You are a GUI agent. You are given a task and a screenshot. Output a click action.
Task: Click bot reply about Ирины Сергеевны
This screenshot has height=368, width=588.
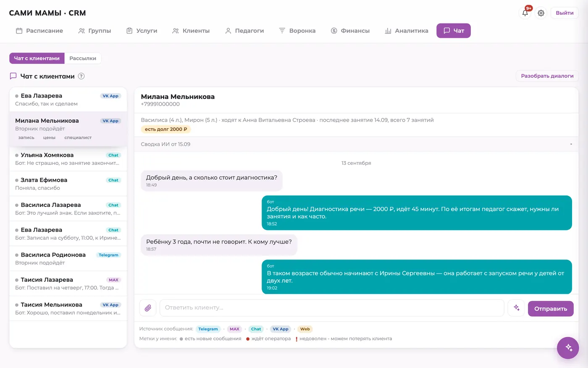(x=417, y=277)
